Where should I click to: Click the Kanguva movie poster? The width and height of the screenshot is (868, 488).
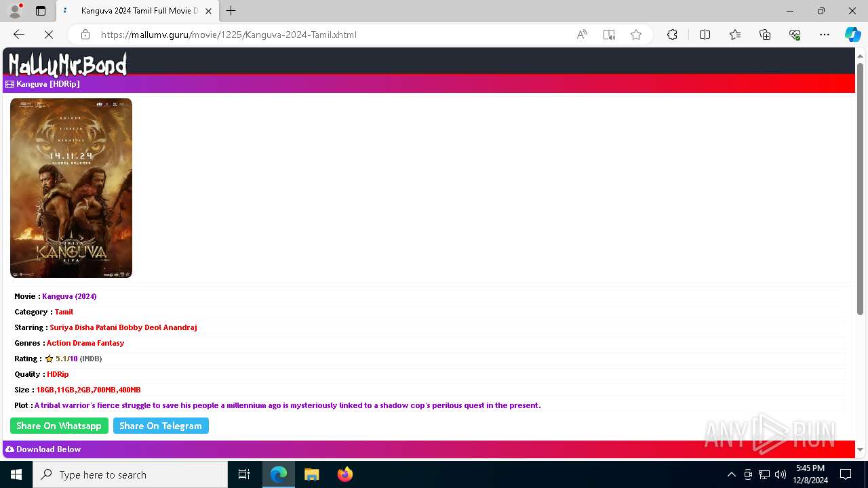point(71,188)
